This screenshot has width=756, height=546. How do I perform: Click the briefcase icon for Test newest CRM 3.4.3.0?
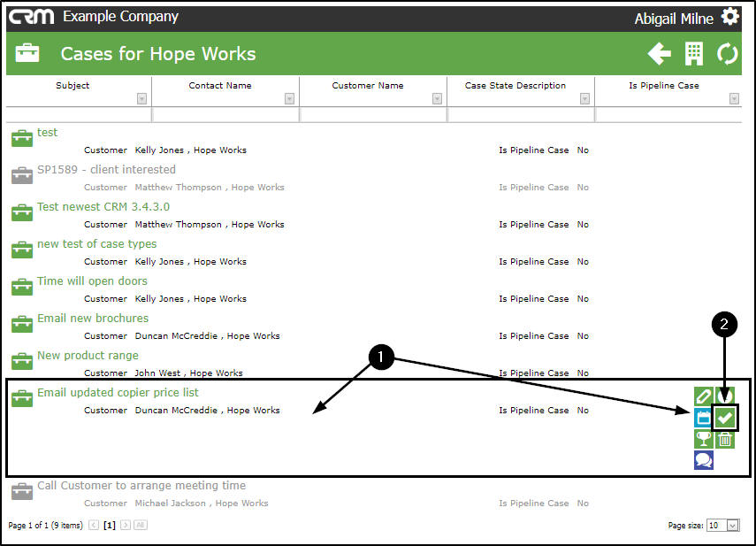point(22,212)
